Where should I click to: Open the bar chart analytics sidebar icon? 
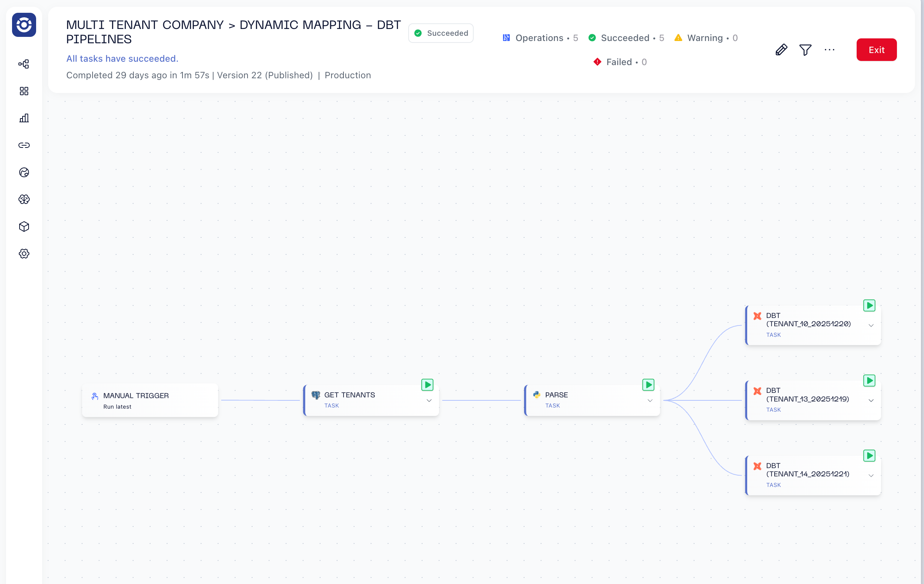[24, 118]
